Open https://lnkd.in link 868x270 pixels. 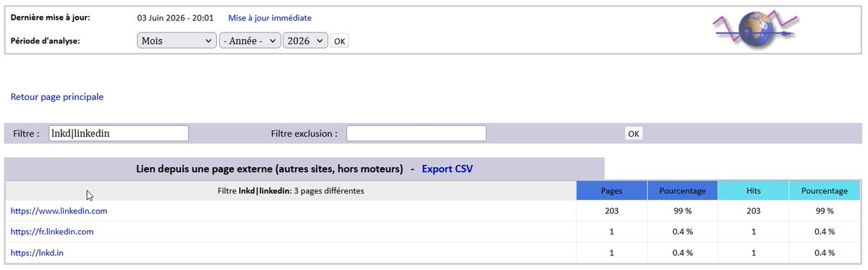pyautogui.click(x=37, y=253)
